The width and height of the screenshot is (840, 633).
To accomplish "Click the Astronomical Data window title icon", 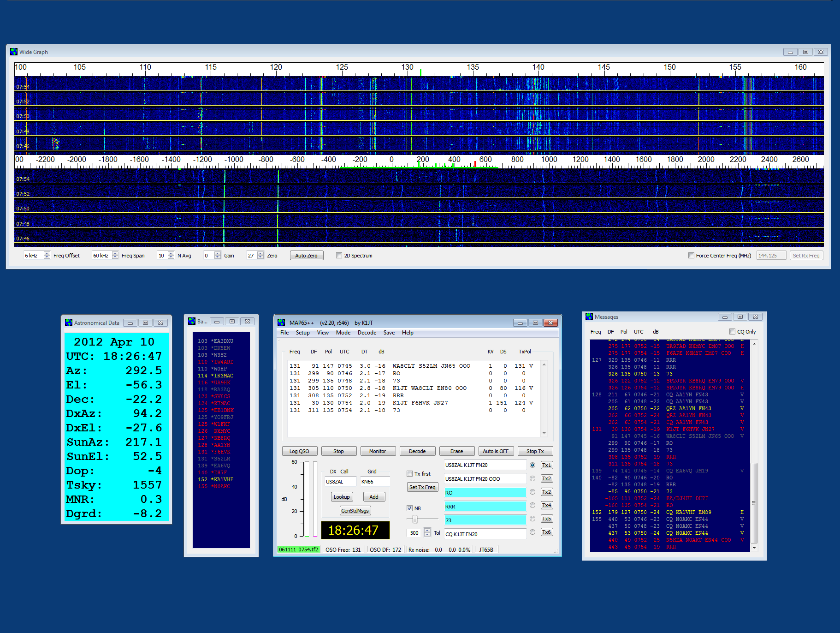I will [69, 322].
